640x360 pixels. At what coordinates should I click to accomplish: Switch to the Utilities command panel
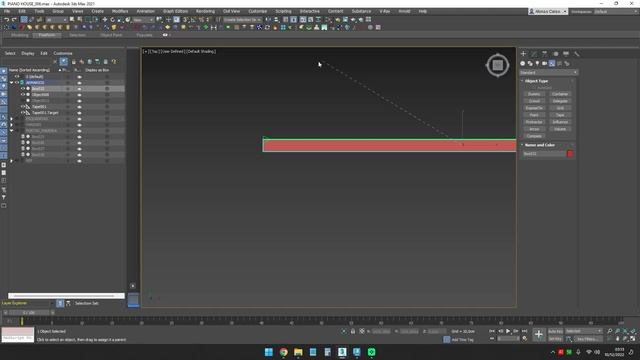[x=576, y=53]
